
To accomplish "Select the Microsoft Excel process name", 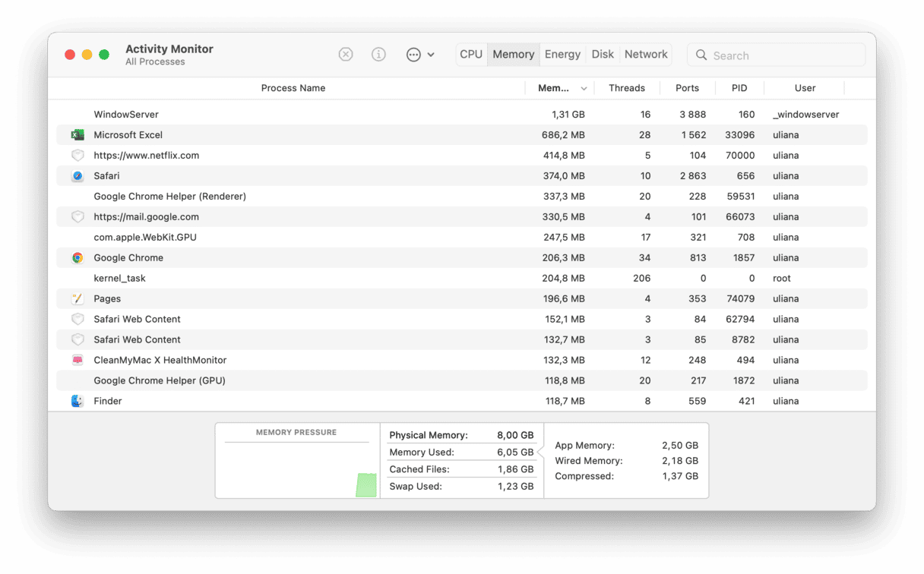I will (128, 135).
